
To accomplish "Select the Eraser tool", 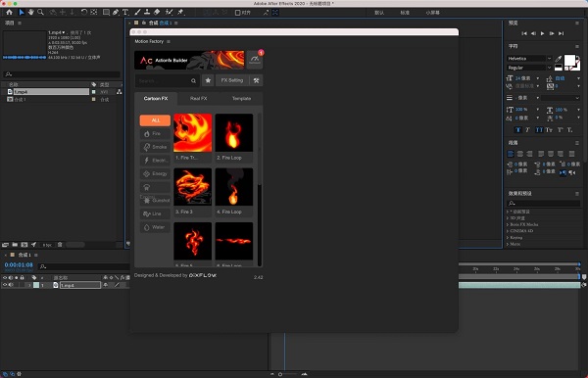I will 157,13.
